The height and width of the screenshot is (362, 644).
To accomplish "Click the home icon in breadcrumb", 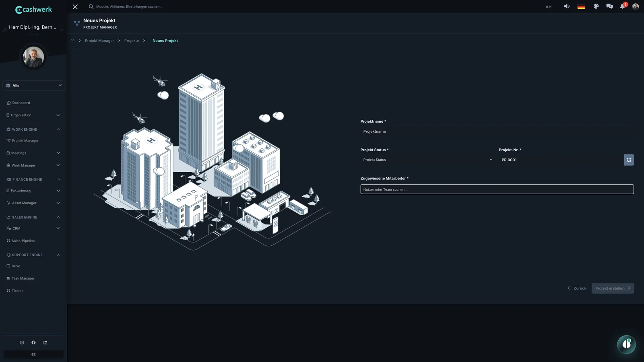I will tap(72, 41).
